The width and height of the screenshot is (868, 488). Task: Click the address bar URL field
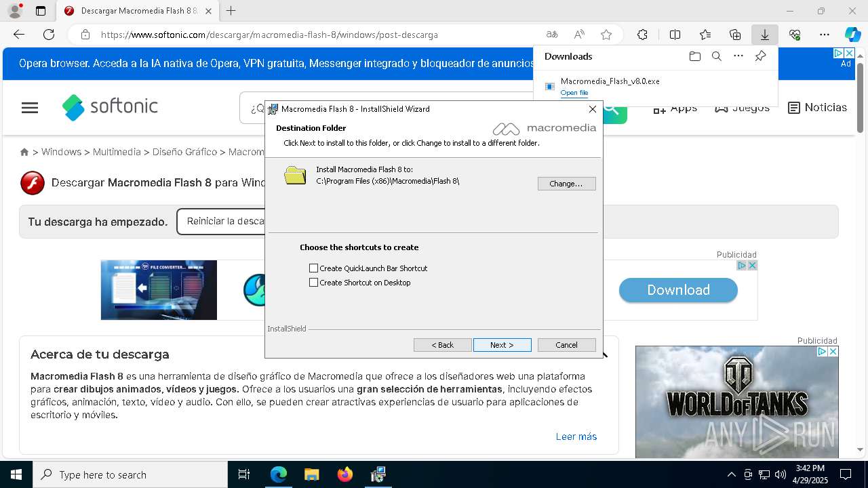point(319,35)
